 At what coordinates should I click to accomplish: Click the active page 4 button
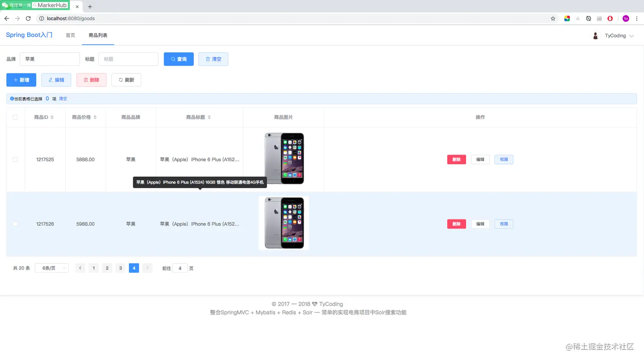tap(134, 268)
